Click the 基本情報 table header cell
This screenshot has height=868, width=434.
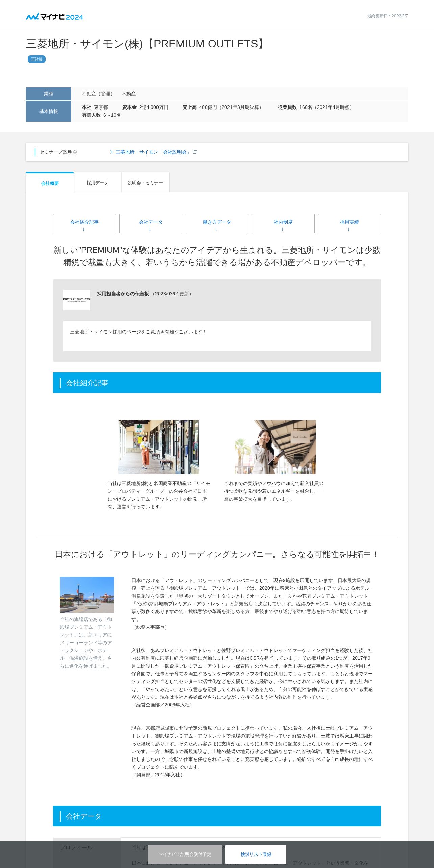(x=48, y=111)
